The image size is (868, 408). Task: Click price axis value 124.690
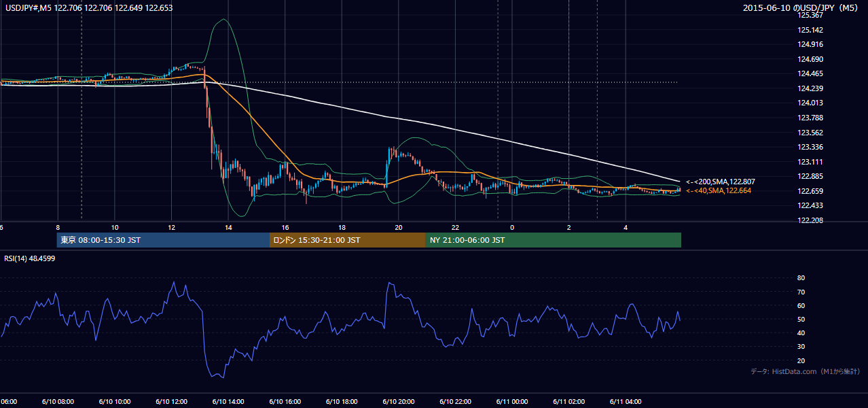810,59
